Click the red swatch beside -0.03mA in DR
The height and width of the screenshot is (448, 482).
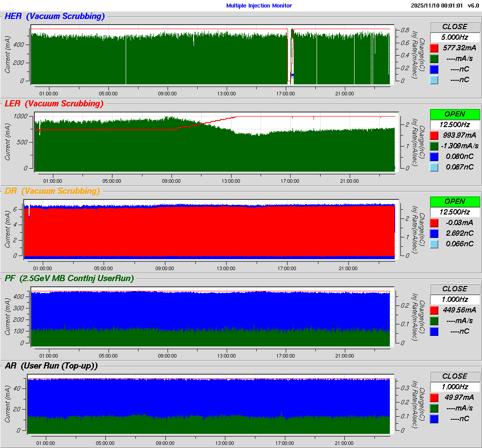coord(434,222)
